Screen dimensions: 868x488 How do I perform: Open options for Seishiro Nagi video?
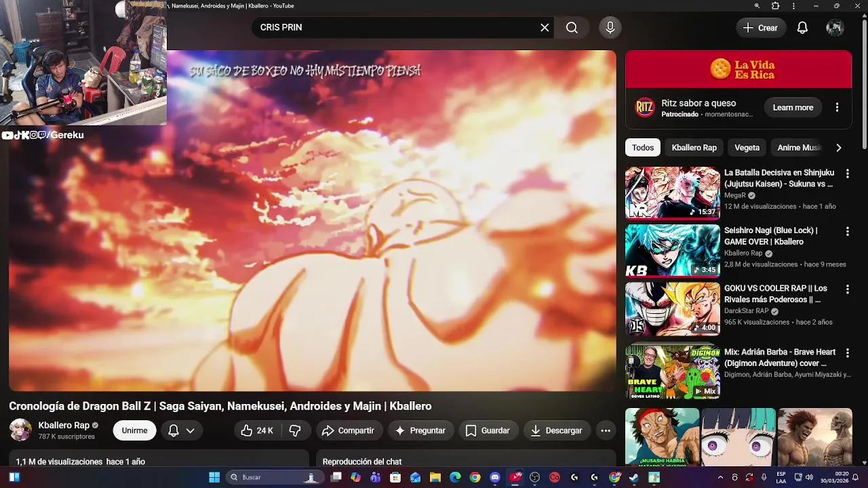click(847, 231)
